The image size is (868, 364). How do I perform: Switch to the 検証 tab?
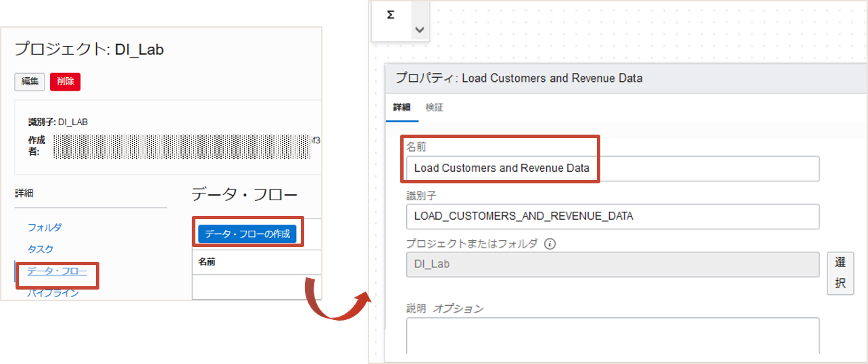[x=434, y=108]
